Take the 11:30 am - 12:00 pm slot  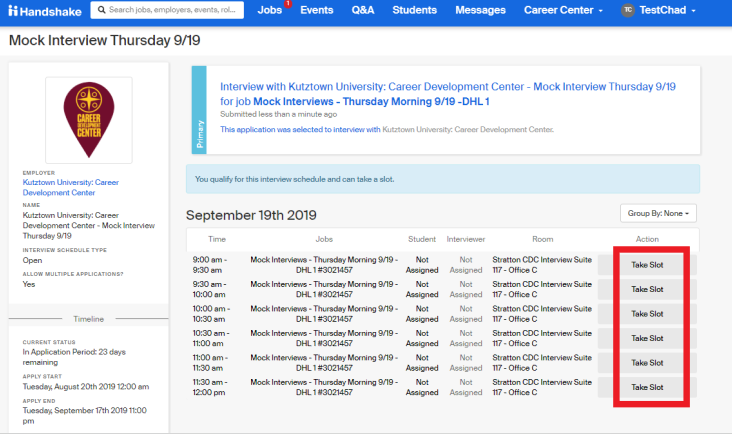click(x=647, y=387)
